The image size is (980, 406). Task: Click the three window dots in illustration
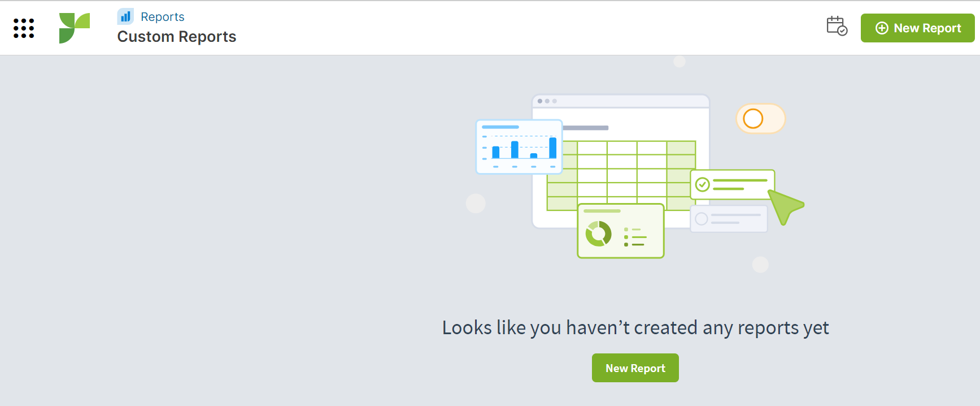547,101
